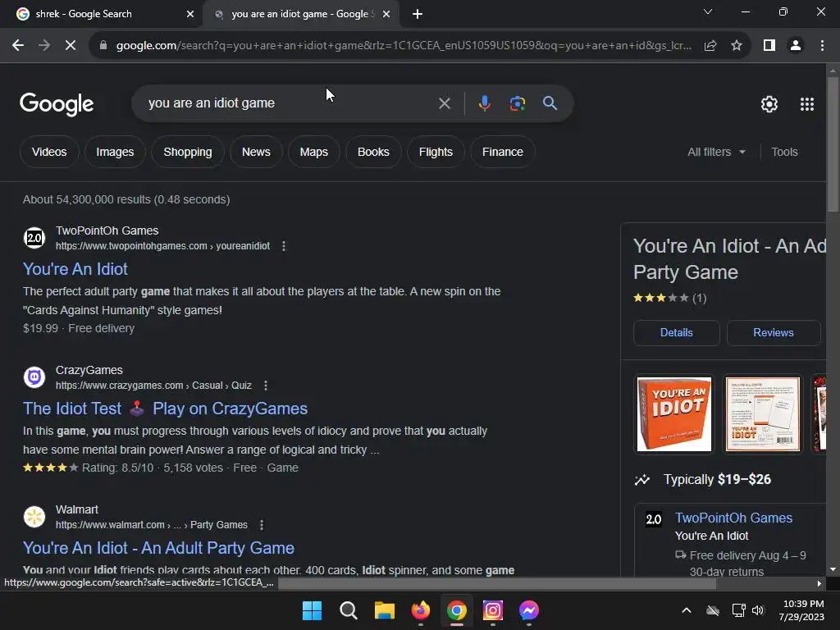840x630 pixels.
Task: Start a voice search with the microphone
Action: point(484,103)
